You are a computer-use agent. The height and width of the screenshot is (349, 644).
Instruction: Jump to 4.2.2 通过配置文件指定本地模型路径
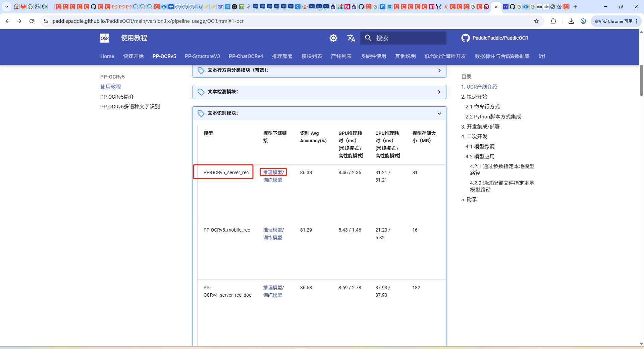coord(502,186)
